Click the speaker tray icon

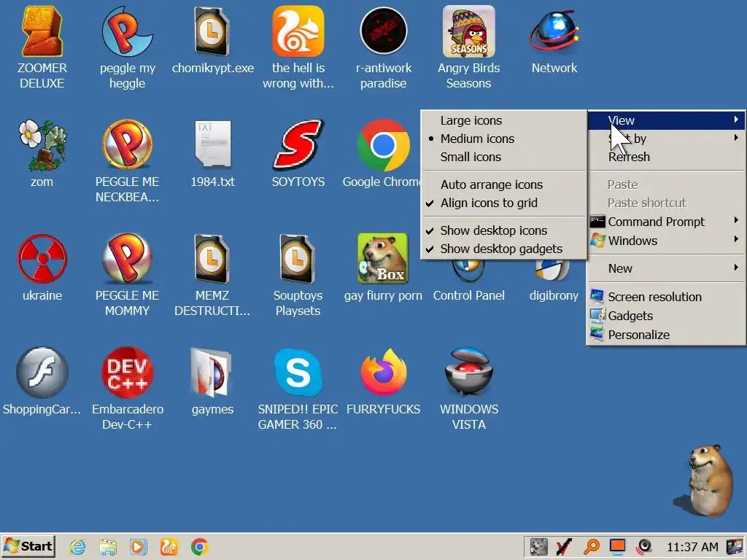[x=643, y=547]
